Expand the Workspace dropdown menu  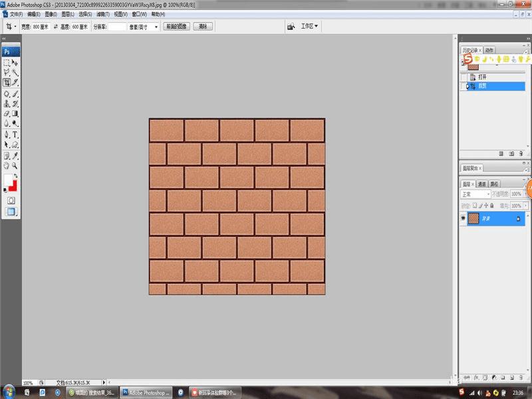309,27
